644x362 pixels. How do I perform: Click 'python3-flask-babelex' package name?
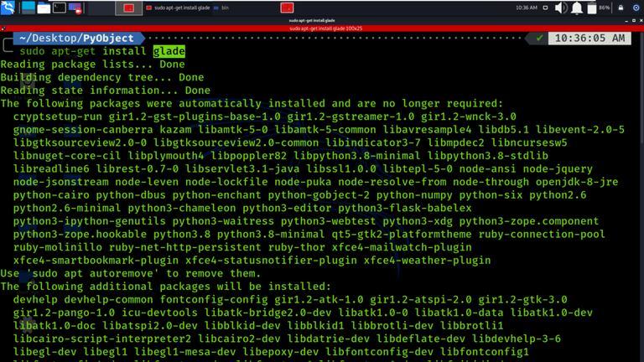[x=405, y=208]
